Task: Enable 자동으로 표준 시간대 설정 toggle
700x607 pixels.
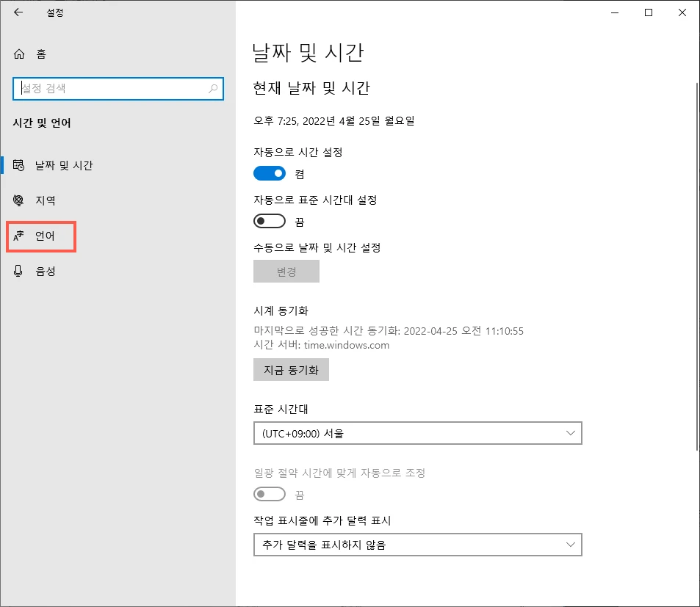Action: tap(269, 221)
